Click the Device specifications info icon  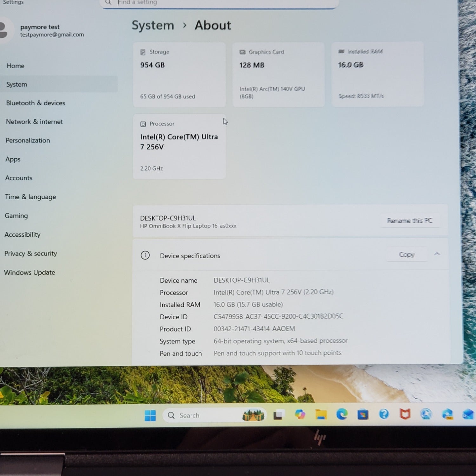(x=145, y=255)
